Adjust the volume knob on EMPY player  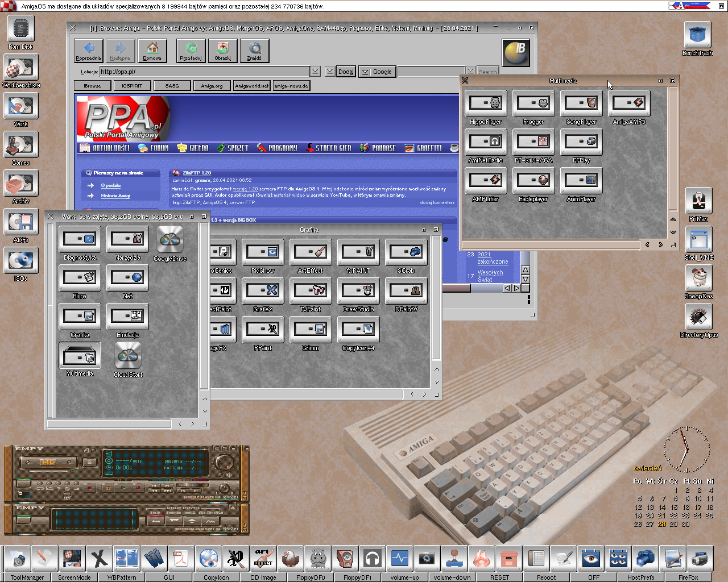tap(224, 462)
